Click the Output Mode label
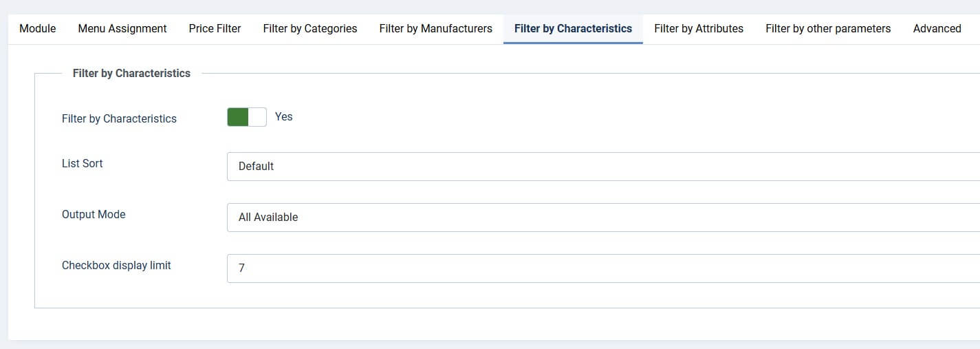The image size is (980, 349). (x=94, y=215)
